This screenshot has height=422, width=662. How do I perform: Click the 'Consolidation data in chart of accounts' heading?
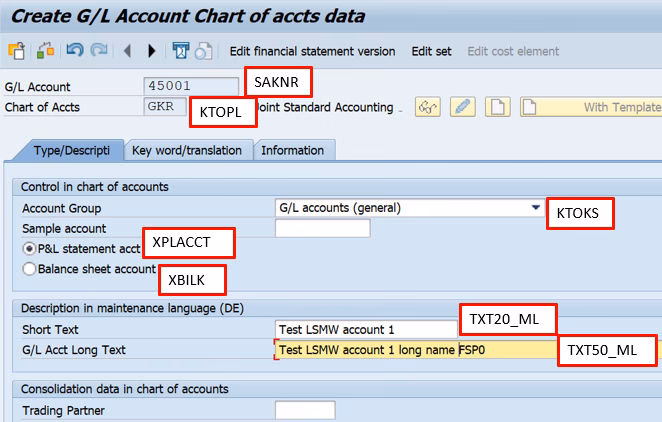[125, 389]
